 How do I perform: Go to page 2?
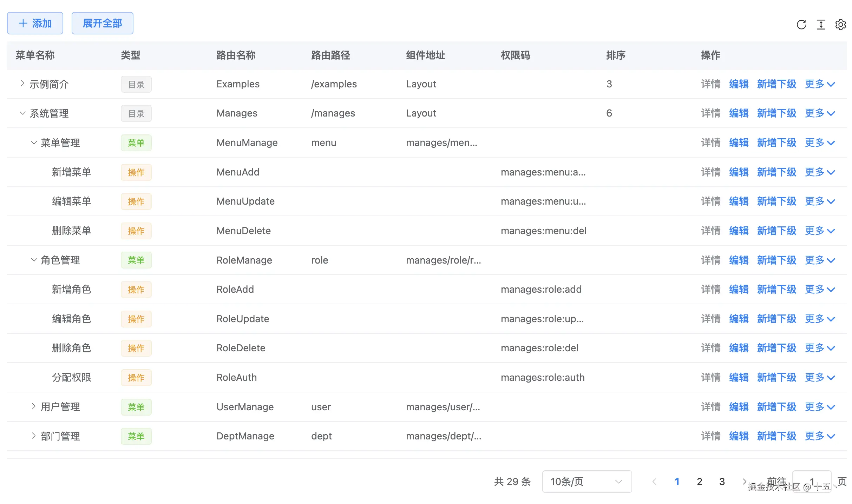[699, 481]
